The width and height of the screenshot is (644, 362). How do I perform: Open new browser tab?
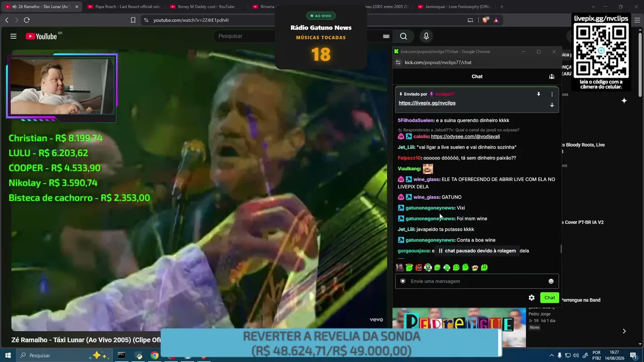point(502,7)
